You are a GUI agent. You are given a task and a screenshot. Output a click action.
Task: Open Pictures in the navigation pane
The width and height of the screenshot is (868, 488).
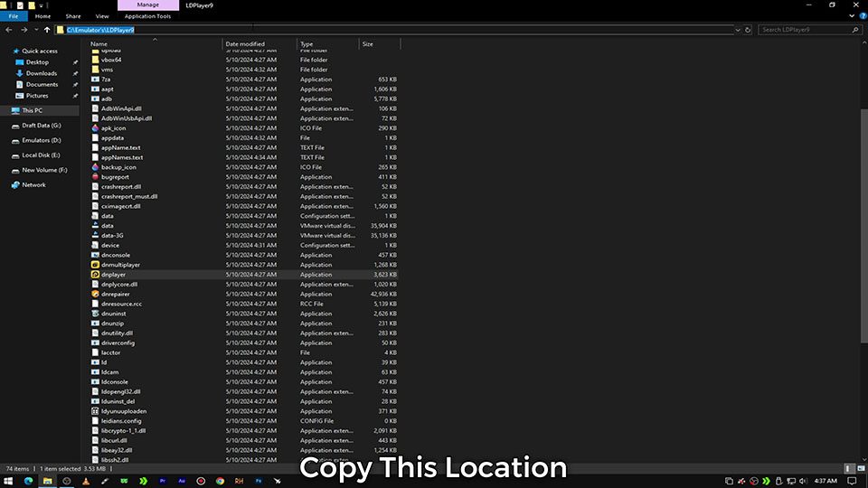pos(36,96)
